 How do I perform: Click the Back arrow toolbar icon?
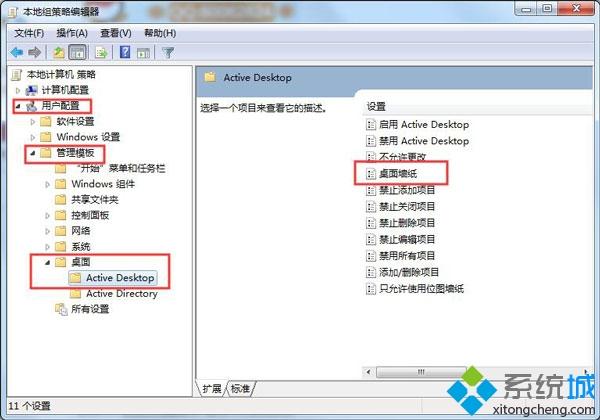point(17,52)
